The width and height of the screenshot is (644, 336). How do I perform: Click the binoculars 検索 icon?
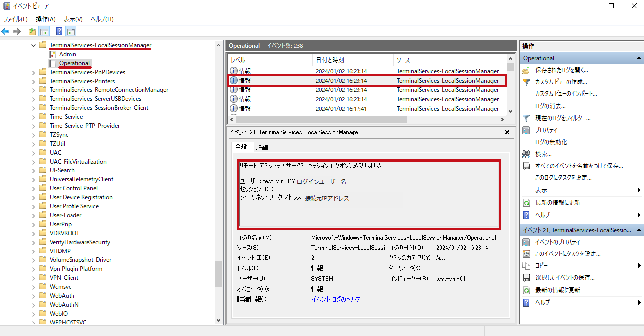[x=526, y=154]
